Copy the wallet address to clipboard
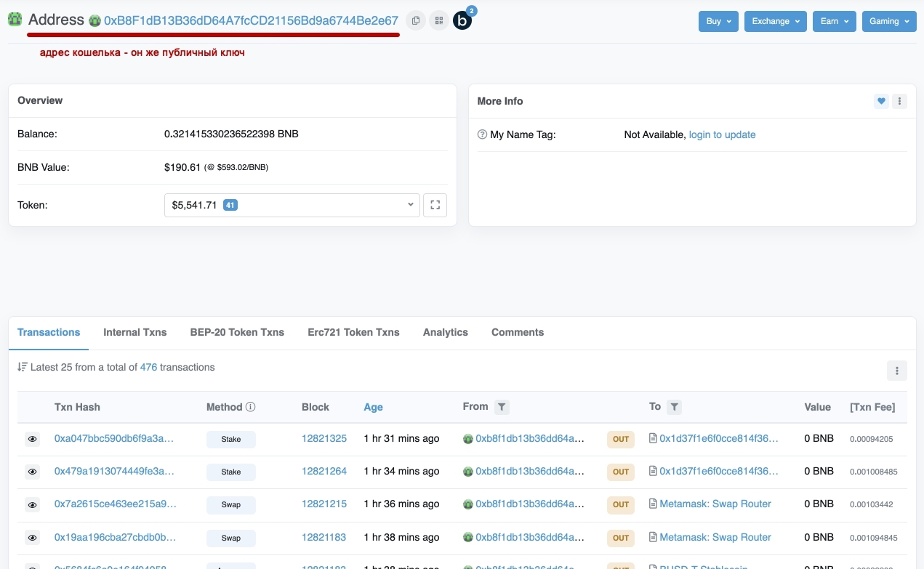924x569 pixels. [415, 21]
